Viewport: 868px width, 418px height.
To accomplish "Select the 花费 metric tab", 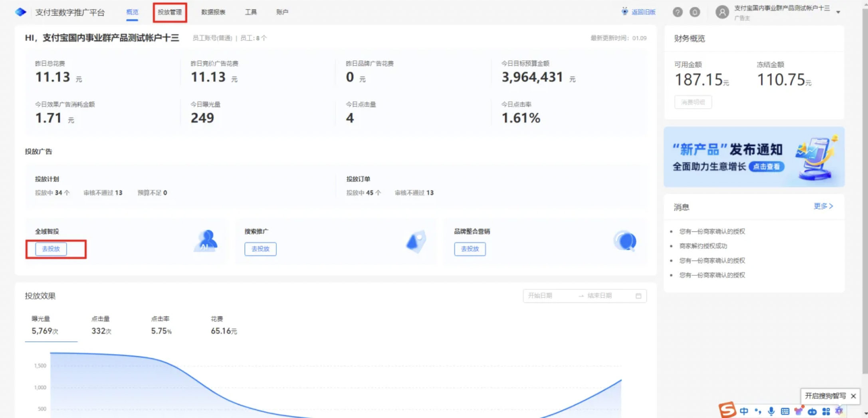I will (224, 325).
